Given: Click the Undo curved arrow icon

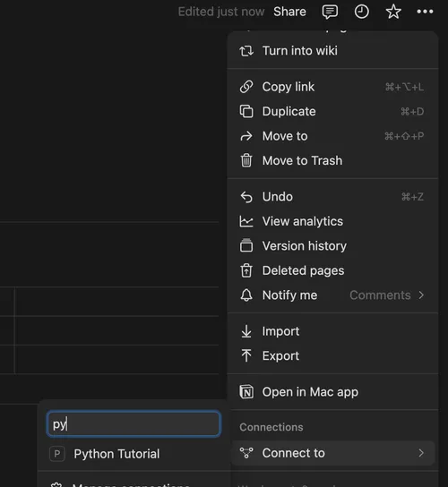Looking at the screenshot, I should (x=246, y=197).
